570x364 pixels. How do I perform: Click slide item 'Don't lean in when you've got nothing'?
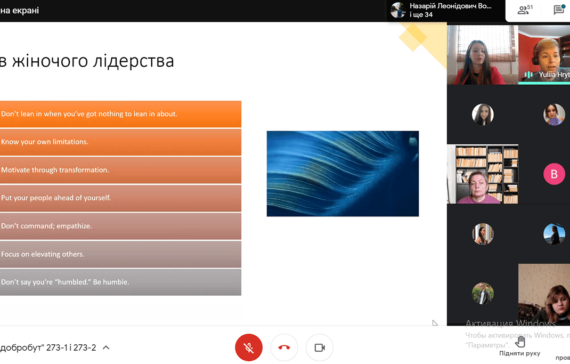point(120,114)
